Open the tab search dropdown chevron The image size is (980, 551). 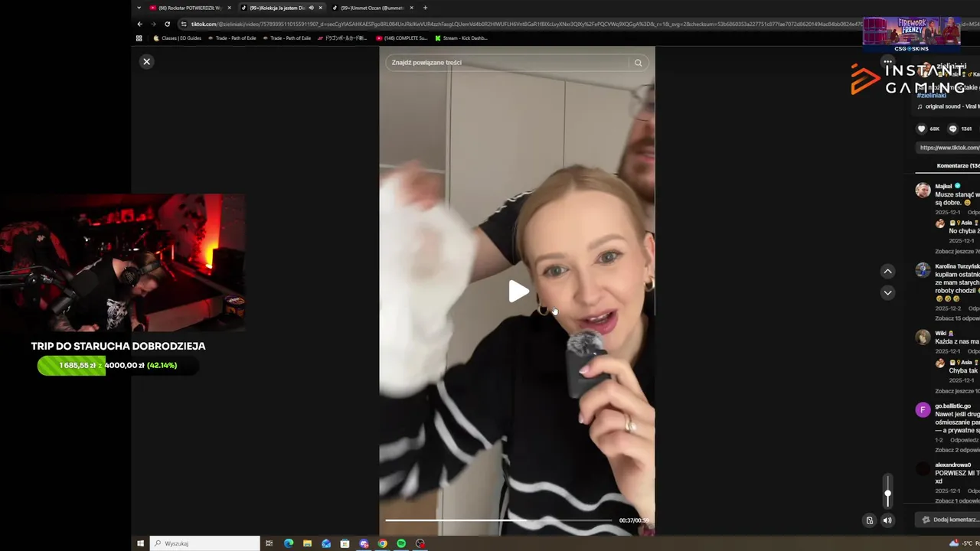(139, 8)
